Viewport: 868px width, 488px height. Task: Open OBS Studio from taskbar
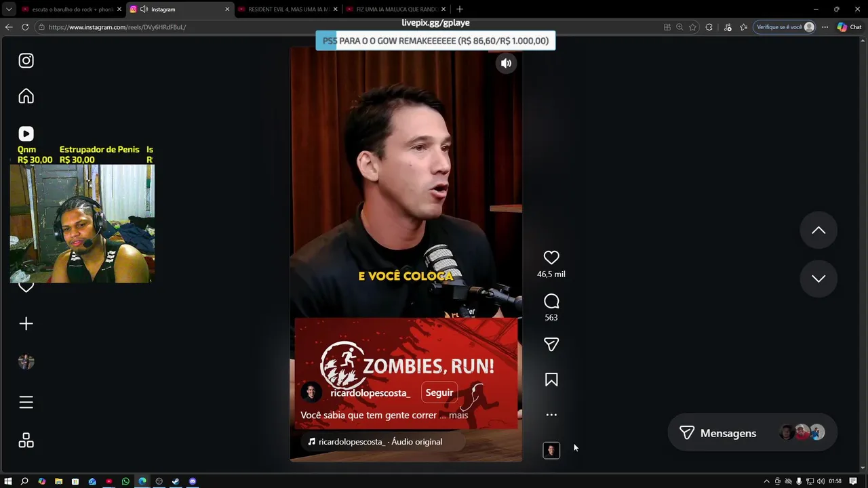coord(159,481)
